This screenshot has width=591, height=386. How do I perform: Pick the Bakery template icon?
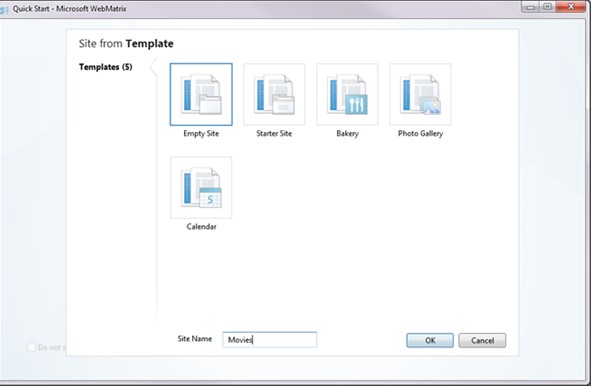(347, 94)
